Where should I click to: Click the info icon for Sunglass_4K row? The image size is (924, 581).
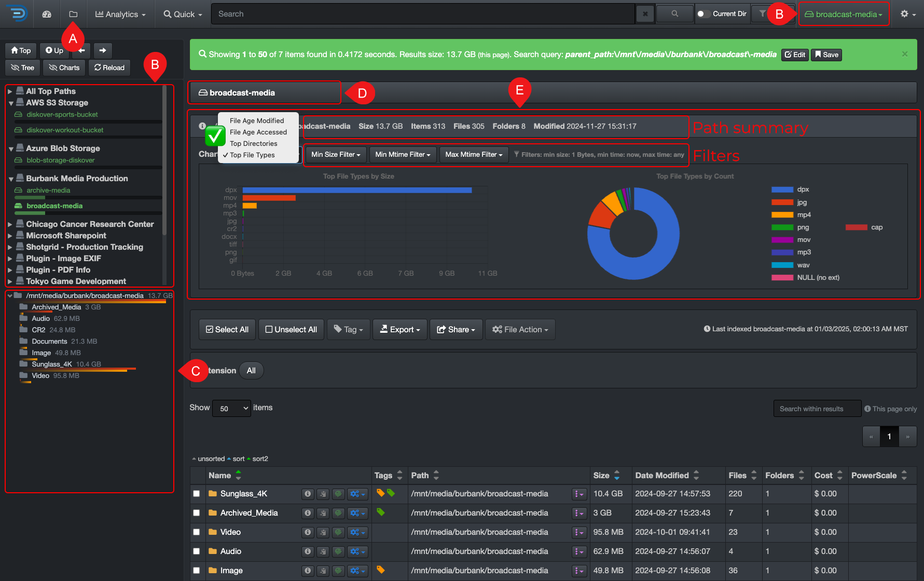[x=308, y=494]
